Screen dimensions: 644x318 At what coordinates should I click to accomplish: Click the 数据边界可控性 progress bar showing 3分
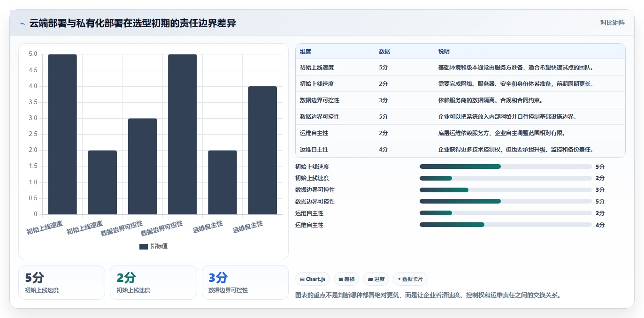coord(506,190)
